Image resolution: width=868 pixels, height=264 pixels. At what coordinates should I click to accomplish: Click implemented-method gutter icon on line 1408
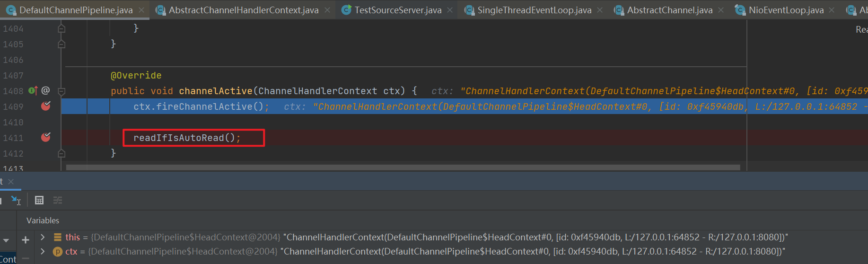(x=33, y=90)
